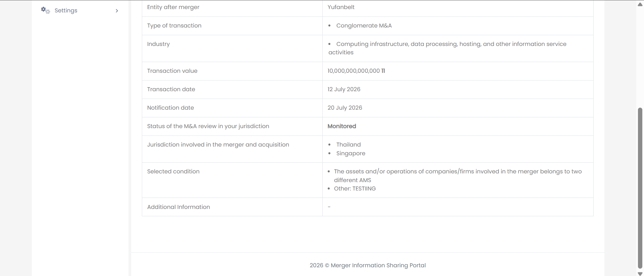
Task: Click the Yufanbelt entity name
Action: [341, 7]
